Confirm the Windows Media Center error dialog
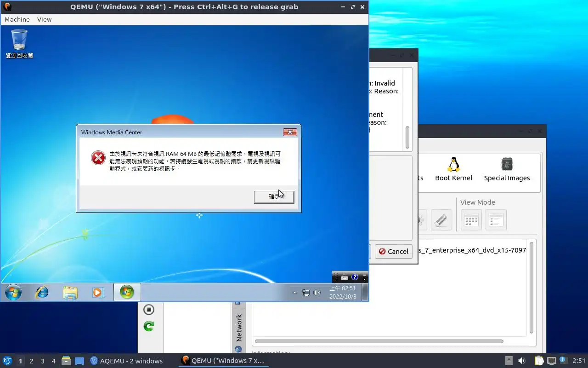 pos(274,197)
